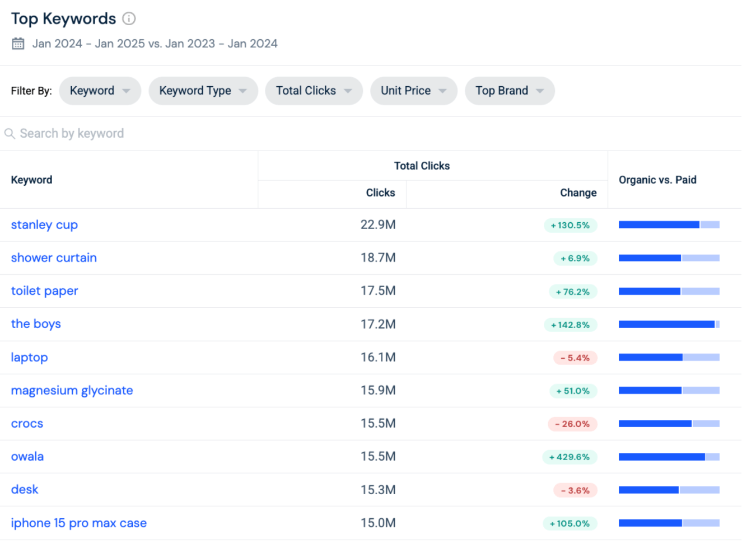Click the +429.6% change badge for owala
This screenshot has height=553, width=756.
click(570, 457)
